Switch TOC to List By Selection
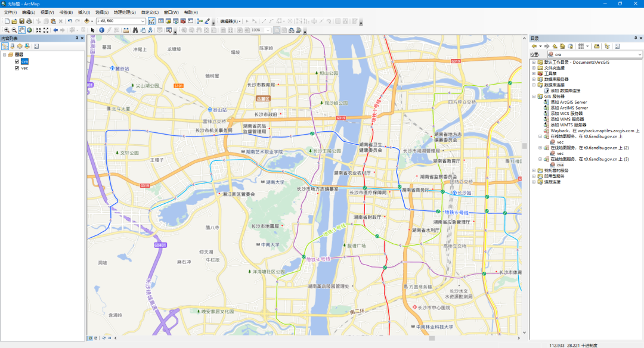Screen dimensions: 644x348 click(27, 46)
